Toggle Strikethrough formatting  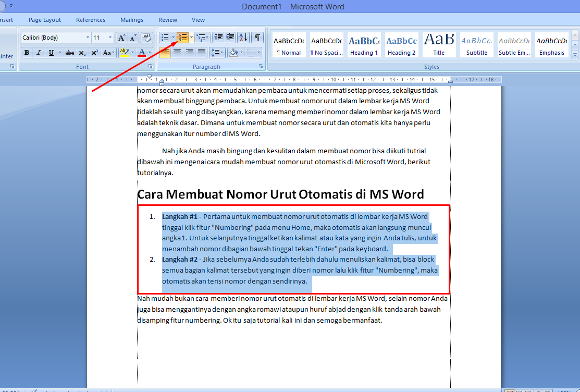pyautogui.click(x=69, y=53)
